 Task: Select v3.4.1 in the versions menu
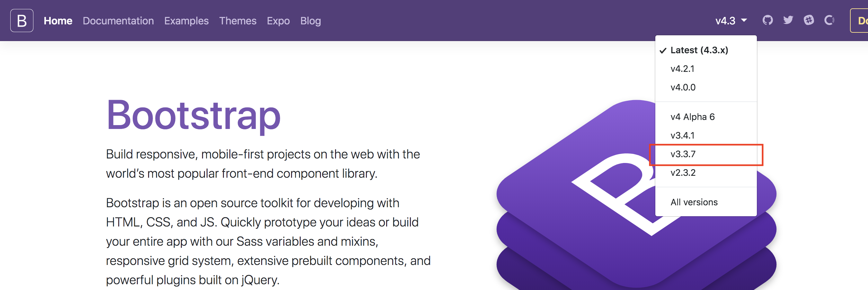tap(682, 135)
